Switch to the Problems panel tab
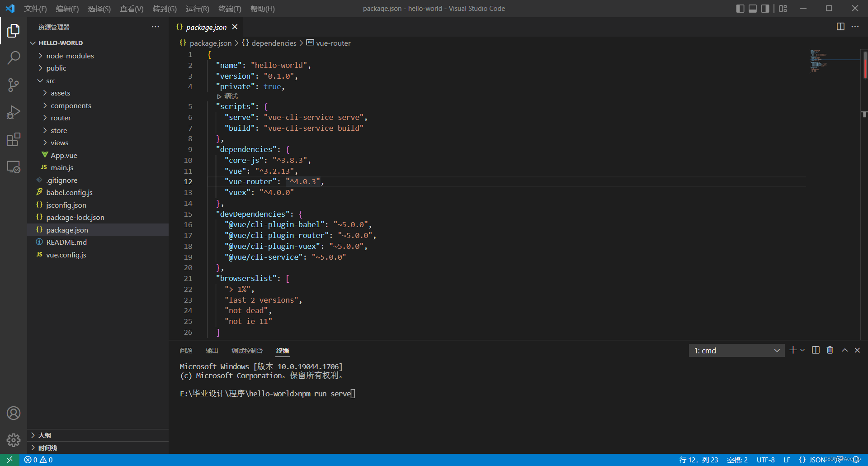 point(186,351)
